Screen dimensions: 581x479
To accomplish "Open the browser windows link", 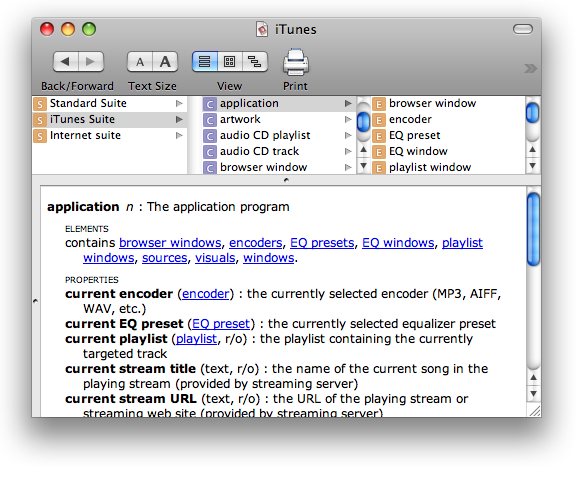I will pyautogui.click(x=170, y=243).
